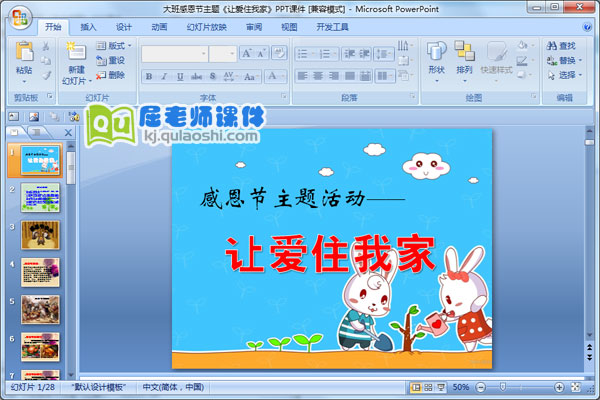Image resolution: width=600 pixels, height=400 pixels.
Task: Click the Reset (重设) button
Action: (x=116, y=60)
